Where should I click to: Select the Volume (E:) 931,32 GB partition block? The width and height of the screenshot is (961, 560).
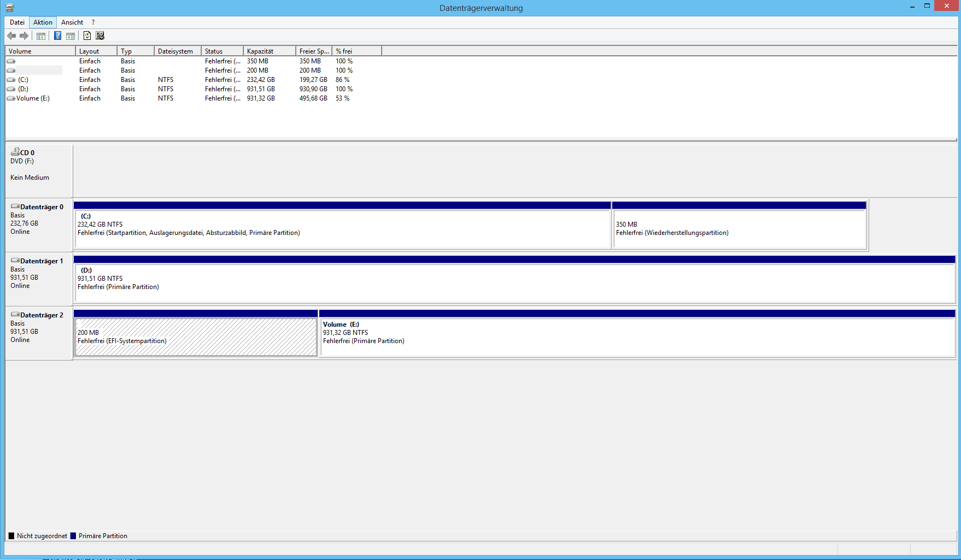(637, 333)
